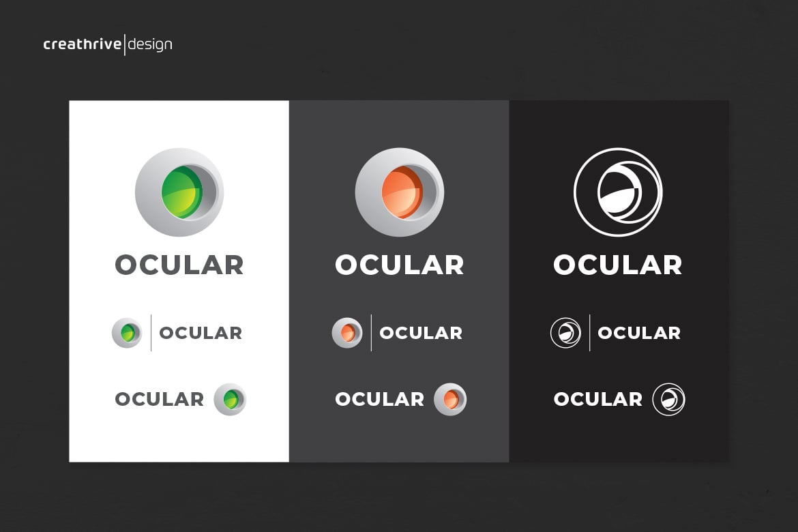The width and height of the screenshot is (798, 532).
Task: Click horizontal OCULAR text beside orange icon divider
Action: (421, 333)
